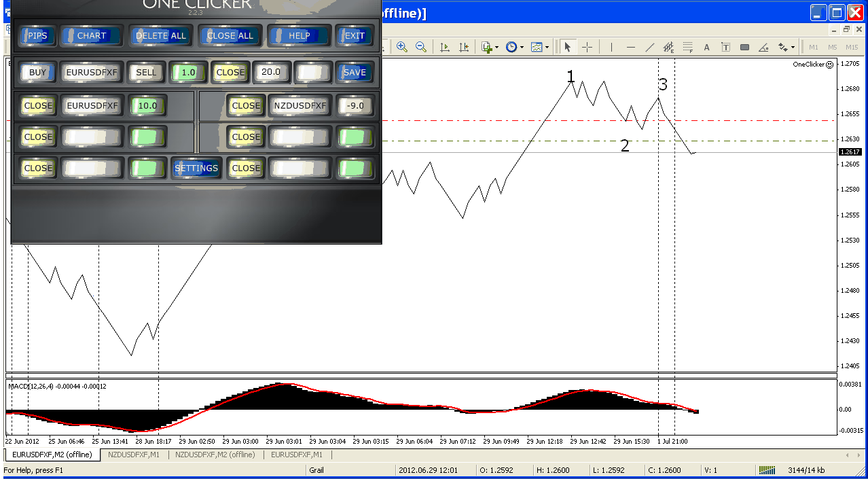Click the blue SETTINGS button

[196, 168]
